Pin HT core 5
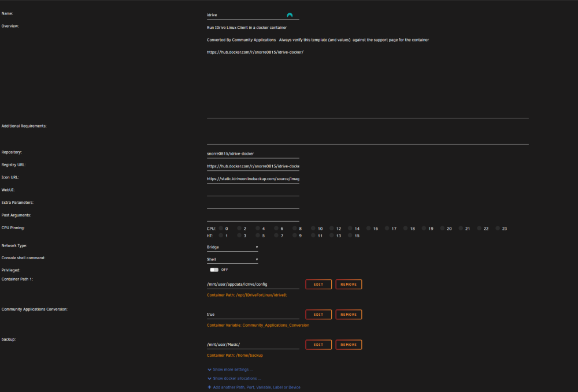The width and height of the screenshot is (578, 392). [258, 235]
